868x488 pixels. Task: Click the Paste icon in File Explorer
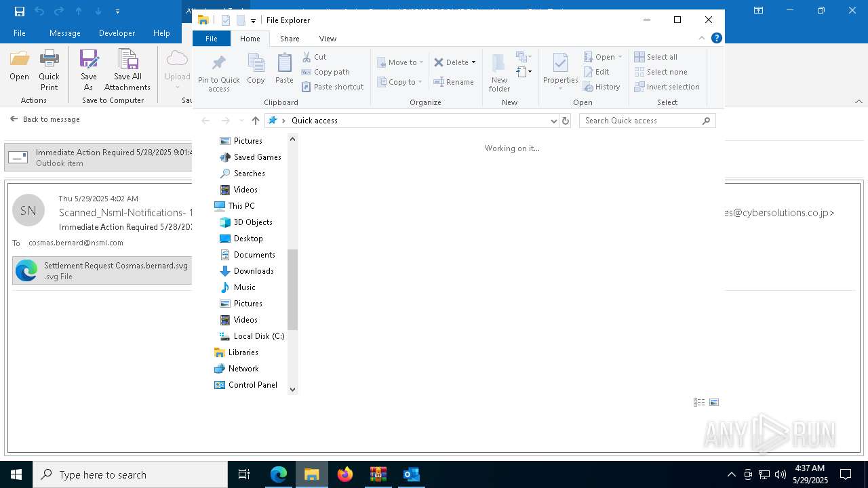pos(284,68)
